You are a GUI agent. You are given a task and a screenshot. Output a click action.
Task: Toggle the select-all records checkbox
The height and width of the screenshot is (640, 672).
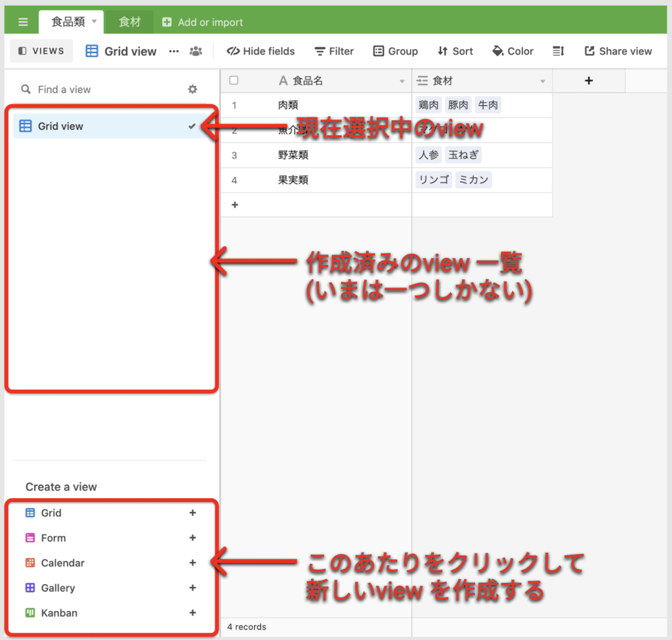[234, 81]
